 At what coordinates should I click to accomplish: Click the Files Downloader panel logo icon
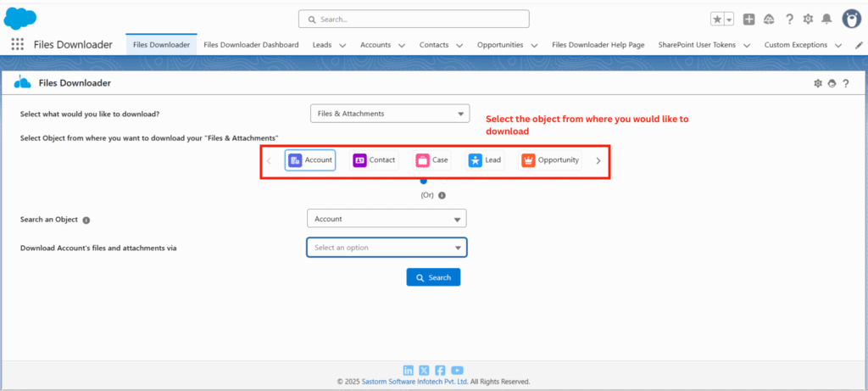(23, 82)
